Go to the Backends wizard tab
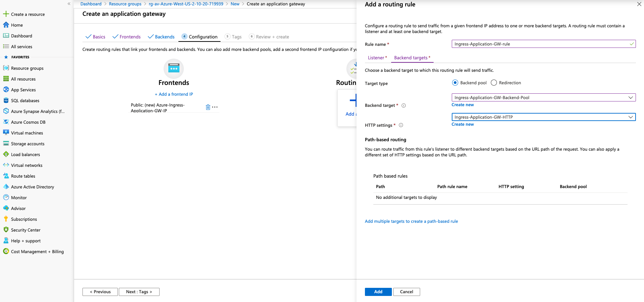 (x=161, y=37)
